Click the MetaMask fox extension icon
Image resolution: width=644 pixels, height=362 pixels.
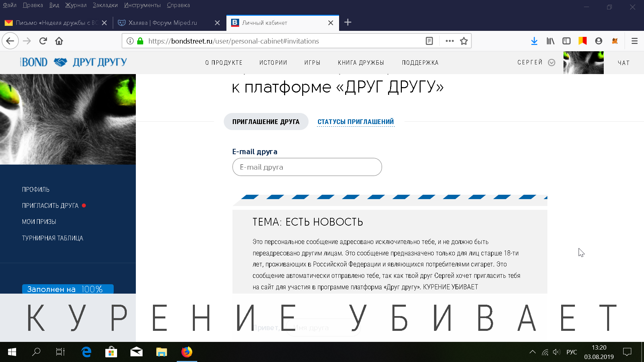pyautogui.click(x=615, y=41)
